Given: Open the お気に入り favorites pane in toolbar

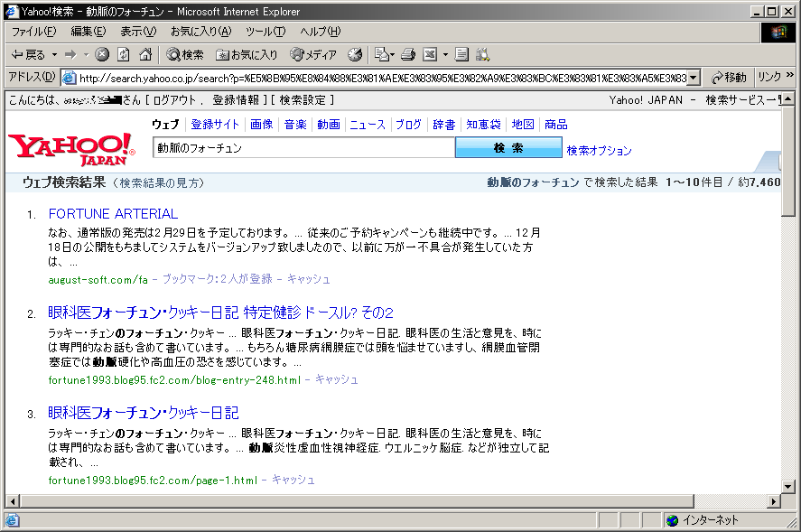Looking at the screenshot, I should 247,54.
